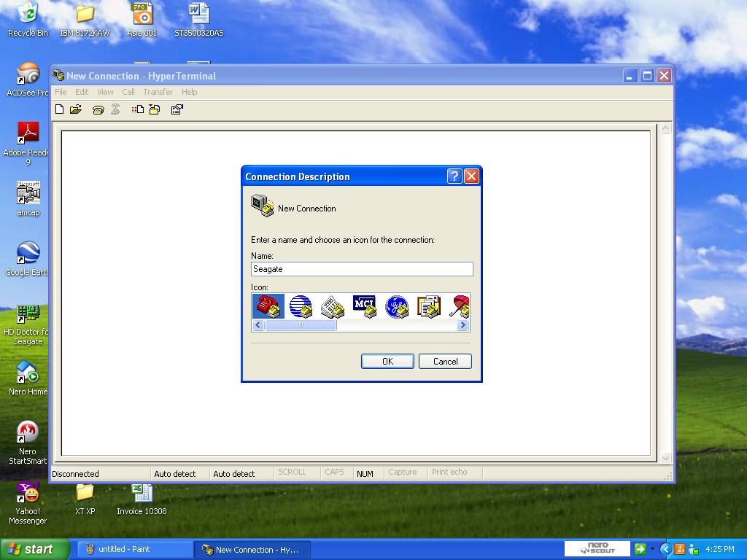Screen dimensions: 747x560
Task: Maximize the HyperTerminal window
Action: point(647,75)
